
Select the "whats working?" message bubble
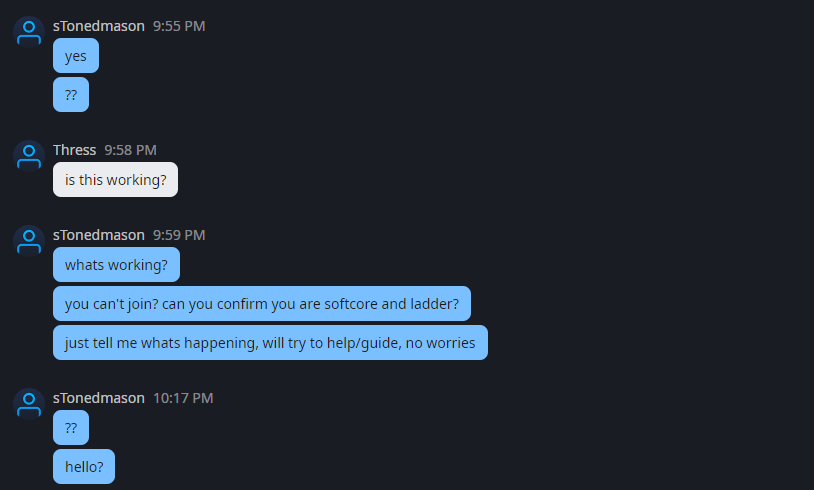(x=116, y=265)
